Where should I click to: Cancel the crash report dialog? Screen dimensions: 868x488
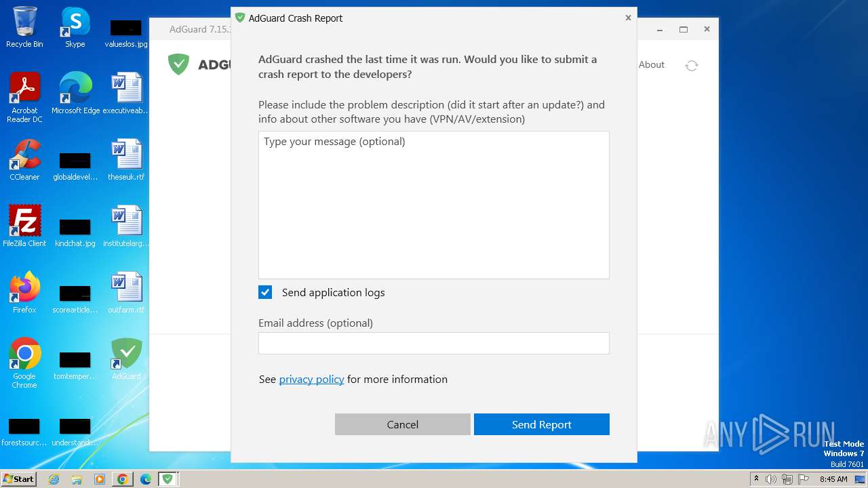[403, 424]
